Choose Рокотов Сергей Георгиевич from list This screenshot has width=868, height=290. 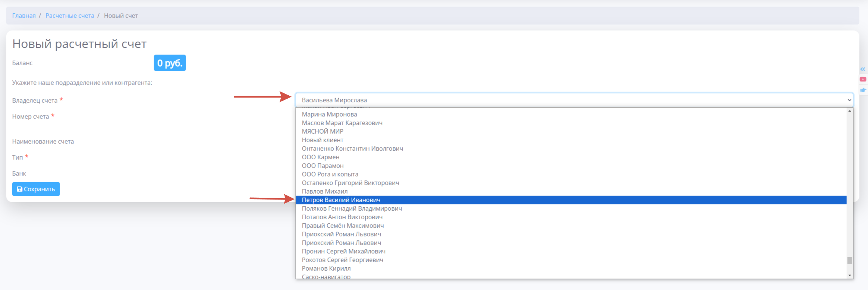point(342,260)
